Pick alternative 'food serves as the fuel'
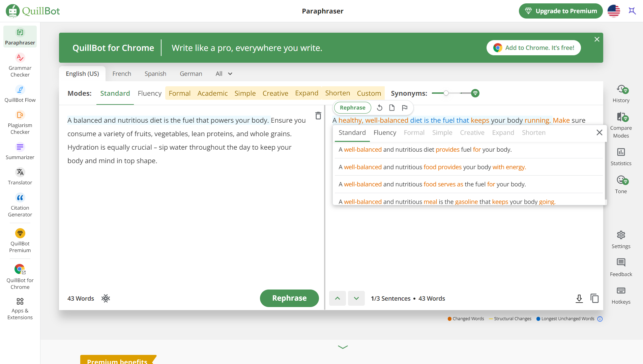The image size is (643, 364). [468, 184]
